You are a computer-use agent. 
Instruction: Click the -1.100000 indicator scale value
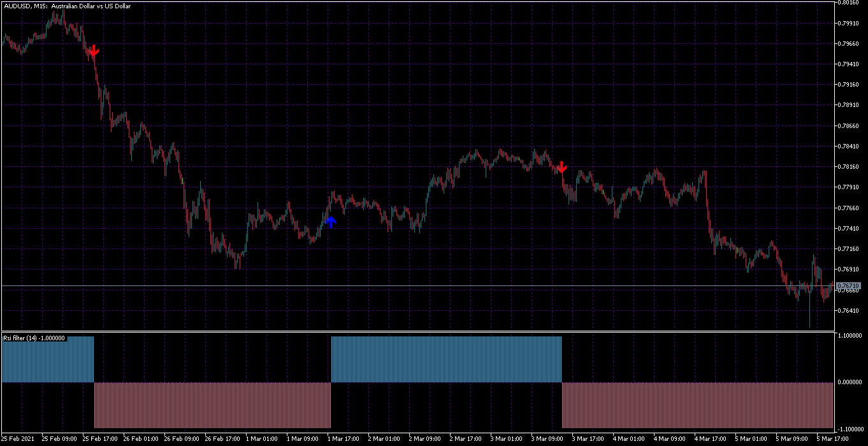pos(851,428)
